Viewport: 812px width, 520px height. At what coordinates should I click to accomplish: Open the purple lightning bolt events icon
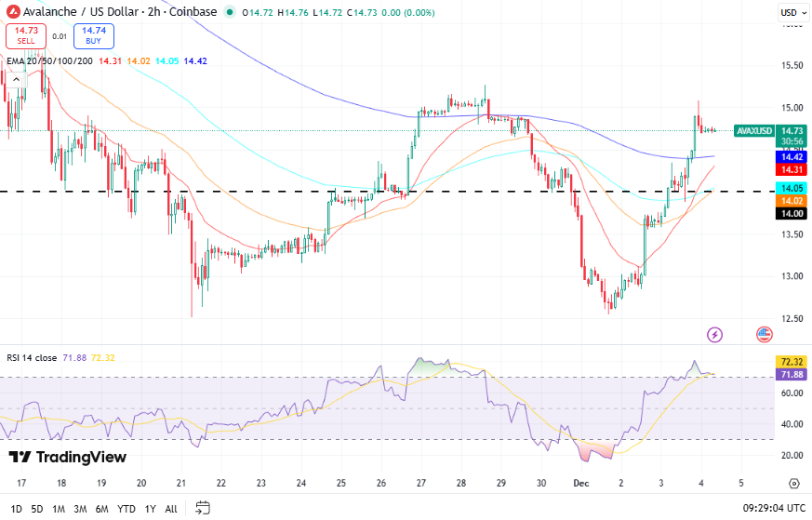(x=714, y=335)
